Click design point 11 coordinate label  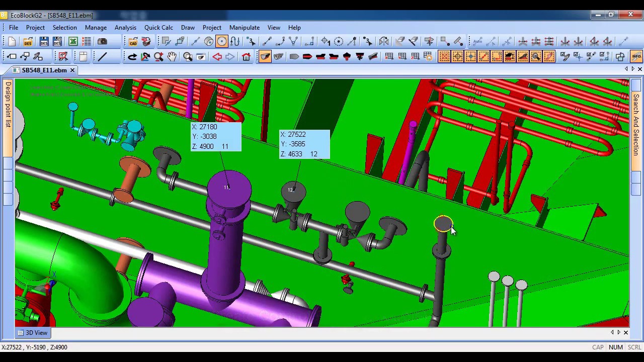(x=216, y=136)
